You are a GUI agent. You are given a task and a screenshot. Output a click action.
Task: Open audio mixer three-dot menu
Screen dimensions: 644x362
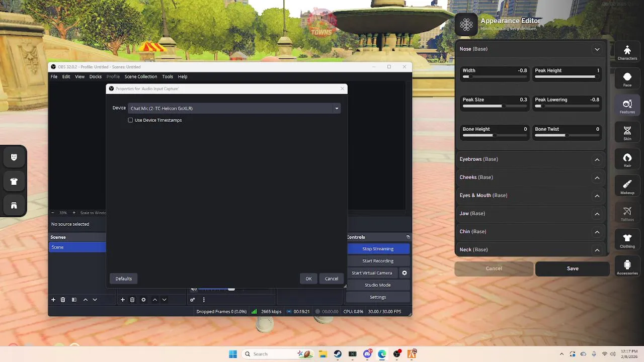click(204, 300)
